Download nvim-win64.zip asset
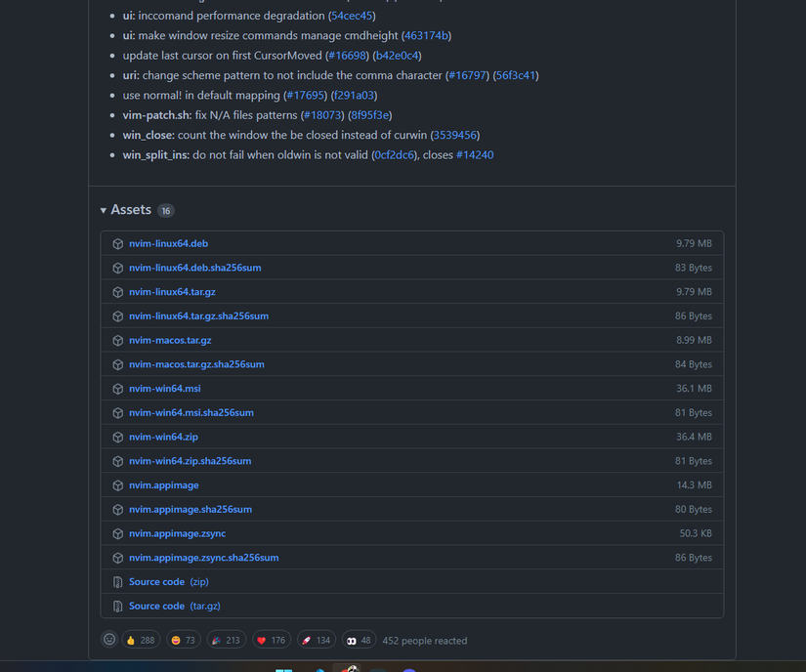The image size is (806, 672). (163, 437)
